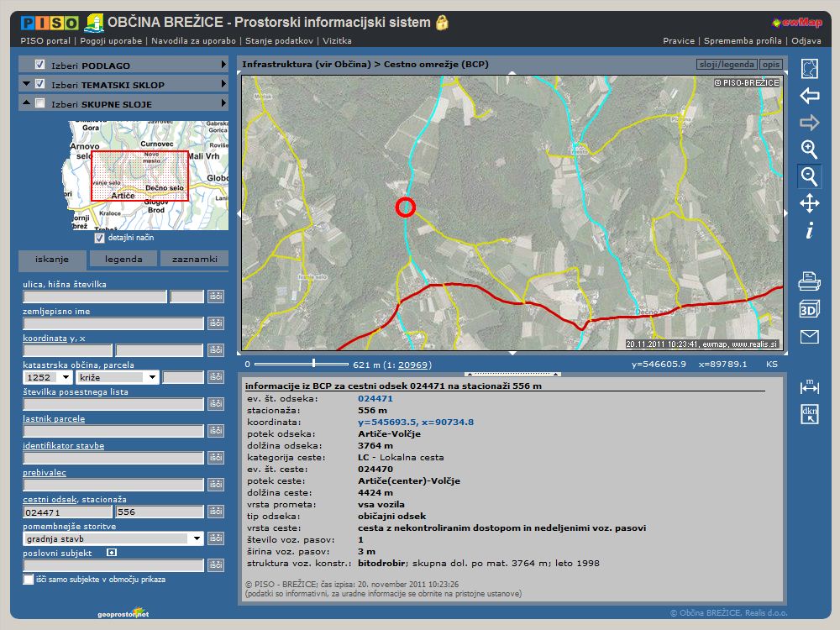Enable the SKUPNE SLOJE checkbox

(x=39, y=103)
